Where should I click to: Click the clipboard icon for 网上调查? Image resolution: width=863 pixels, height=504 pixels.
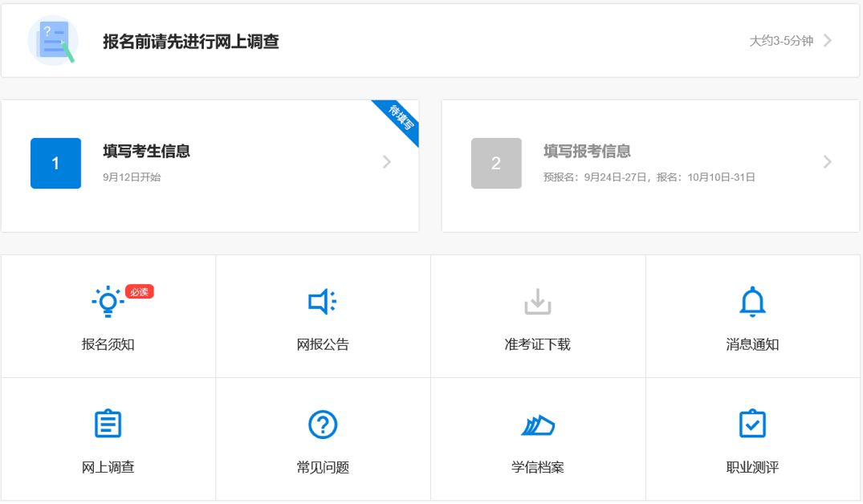click(108, 424)
